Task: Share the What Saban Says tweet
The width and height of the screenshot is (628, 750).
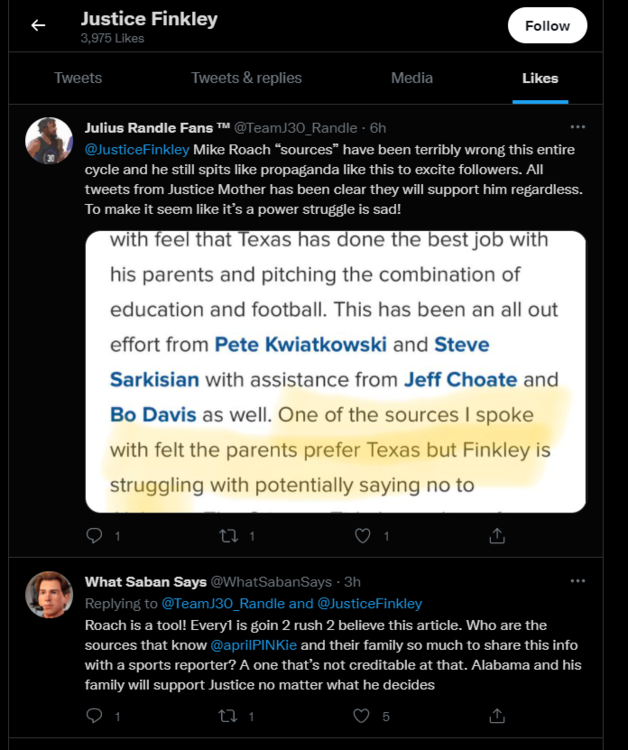Action: tap(497, 716)
